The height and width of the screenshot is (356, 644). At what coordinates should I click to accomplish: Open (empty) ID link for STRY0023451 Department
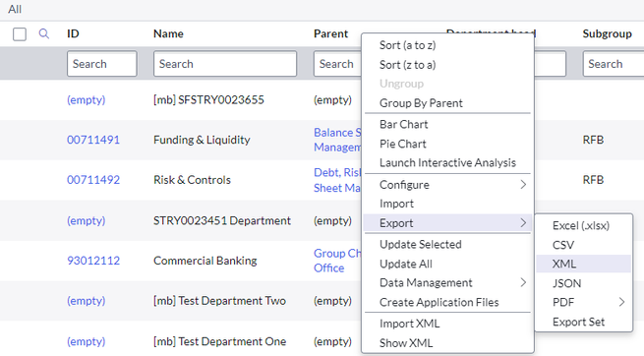tap(87, 220)
